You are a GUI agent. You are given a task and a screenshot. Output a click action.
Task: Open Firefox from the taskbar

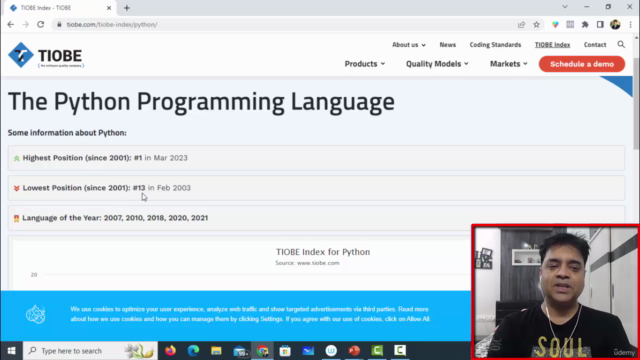(x=170, y=351)
